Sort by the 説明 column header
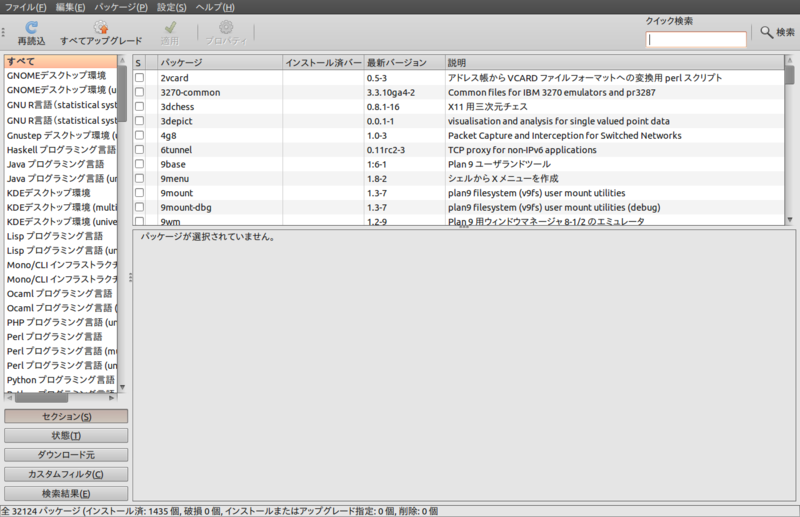 coord(614,63)
